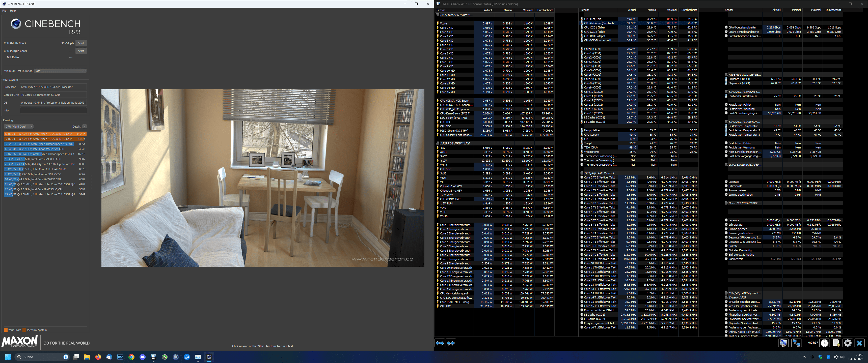Start the CPU (Single Core) test
This screenshot has width=868, height=363.
coord(81,51)
